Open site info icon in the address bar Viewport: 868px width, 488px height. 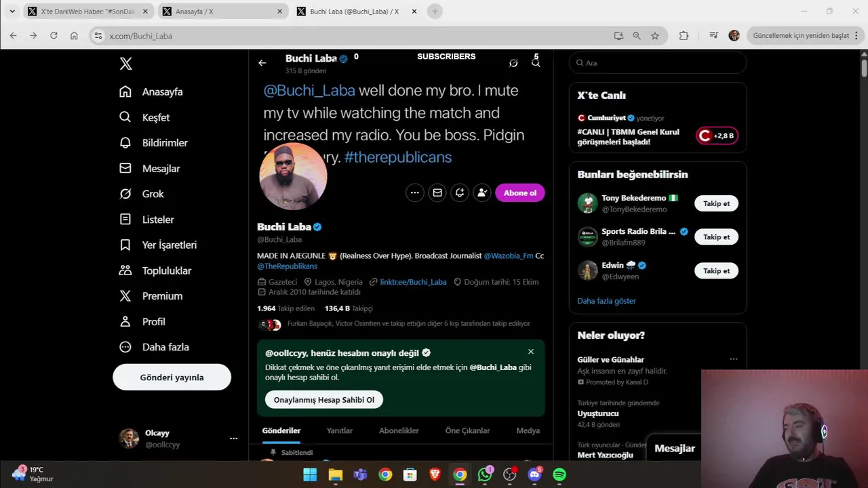(98, 35)
